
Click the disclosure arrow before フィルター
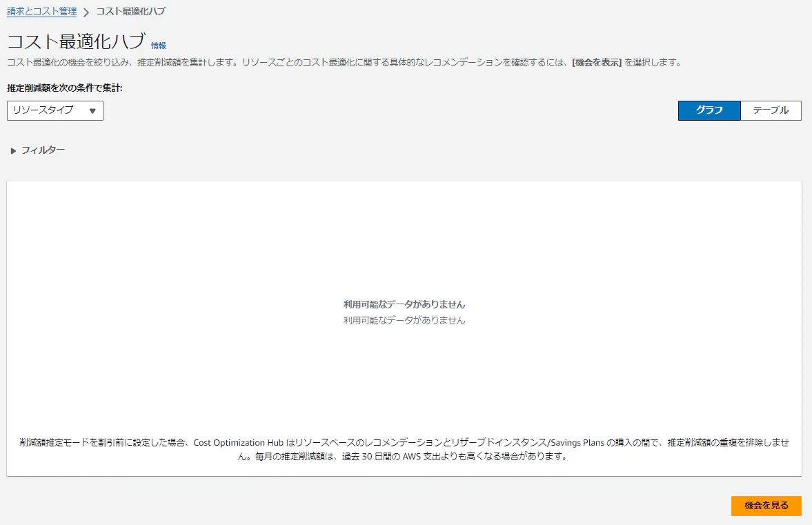pyautogui.click(x=13, y=149)
